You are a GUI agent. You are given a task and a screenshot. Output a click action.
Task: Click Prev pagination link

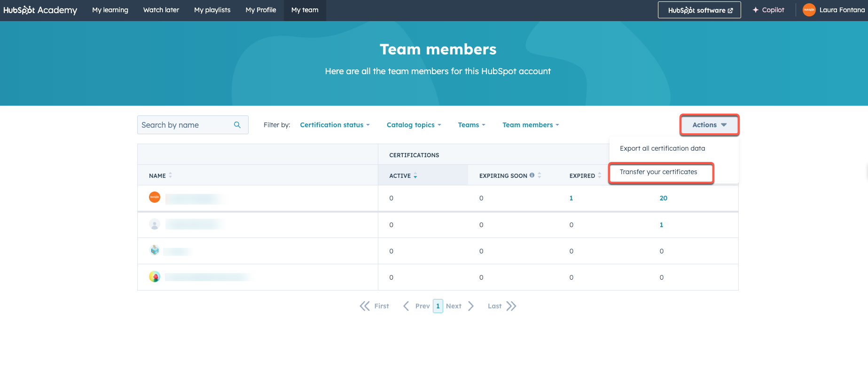(422, 306)
